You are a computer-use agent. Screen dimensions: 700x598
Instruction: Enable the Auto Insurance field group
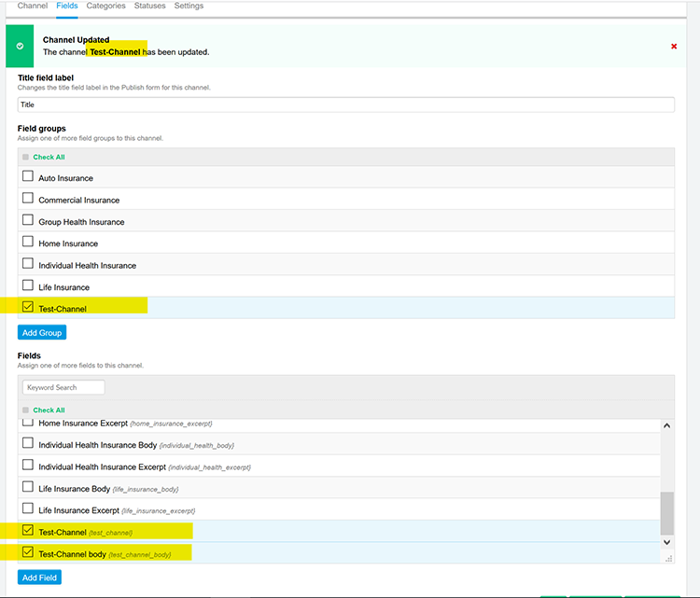coord(28,175)
